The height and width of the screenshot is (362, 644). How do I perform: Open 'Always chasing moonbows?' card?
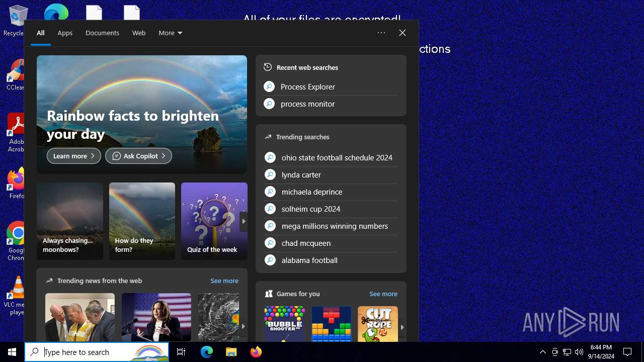tap(70, 221)
